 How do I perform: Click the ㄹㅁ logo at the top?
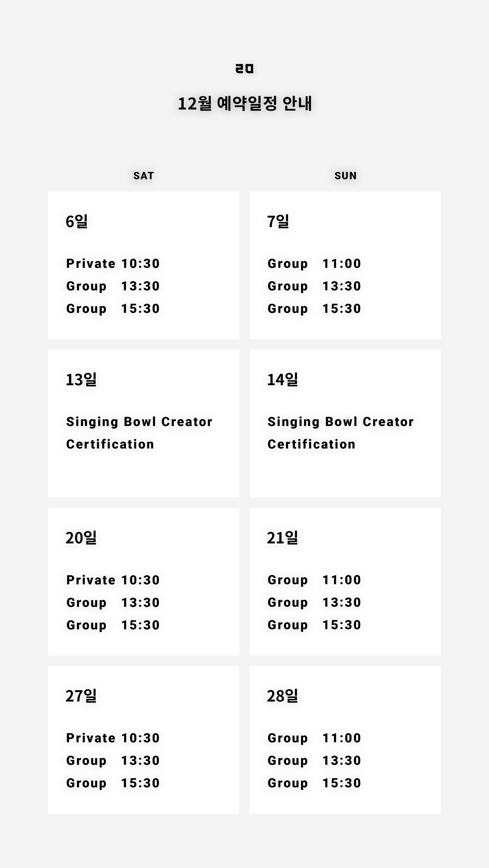point(244,69)
